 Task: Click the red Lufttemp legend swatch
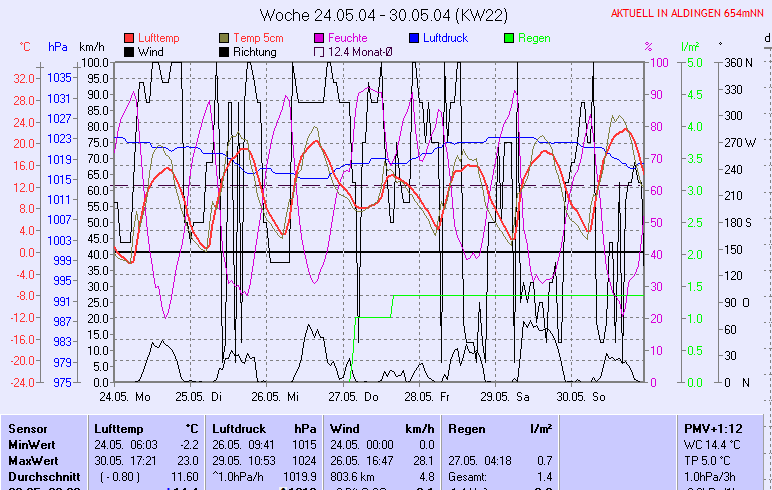point(129,38)
